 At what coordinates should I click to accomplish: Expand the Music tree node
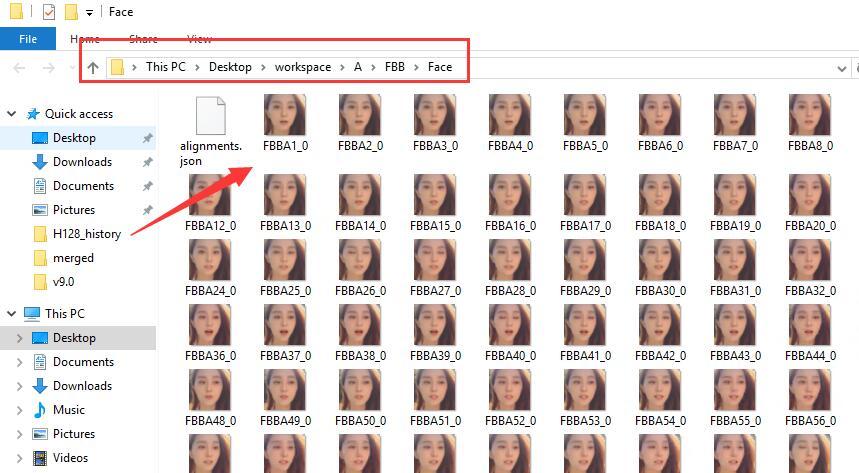pos(20,410)
